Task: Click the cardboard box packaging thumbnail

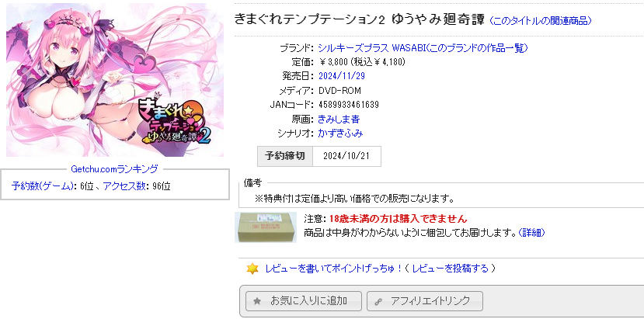Action: pos(266,227)
